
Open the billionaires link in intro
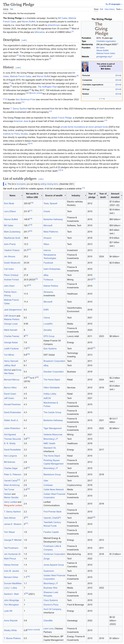pyautogui.click(x=40, y=32)
